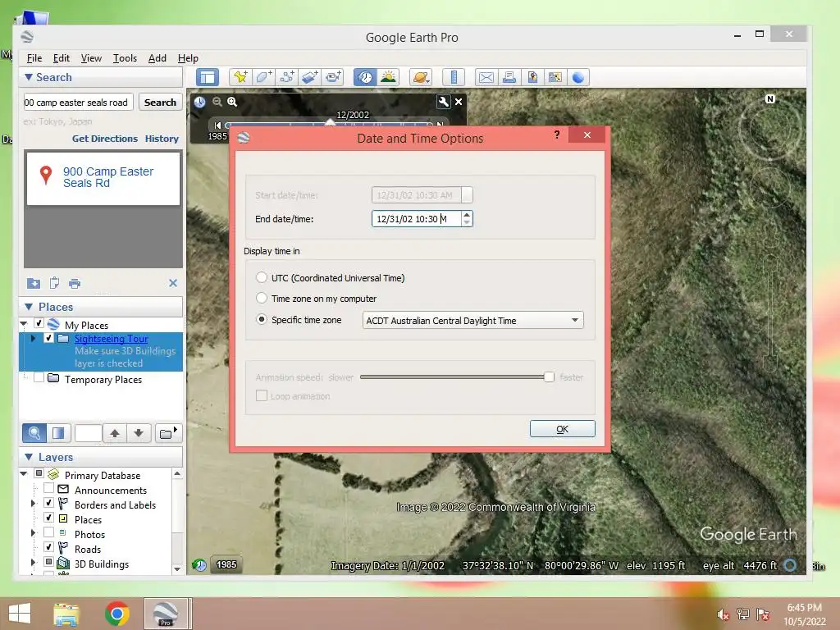Click the Add Image Overlay icon
The height and width of the screenshot is (630, 840).
coord(309,77)
